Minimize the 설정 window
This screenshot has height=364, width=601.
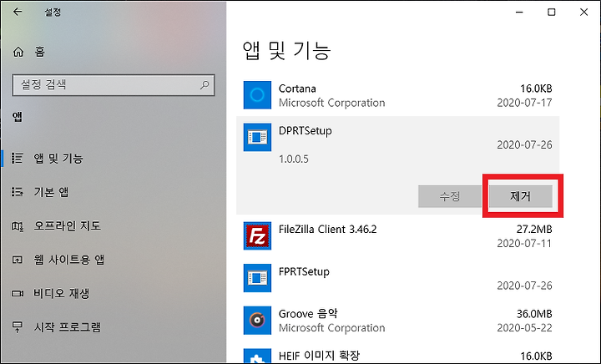tap(519, 13)
